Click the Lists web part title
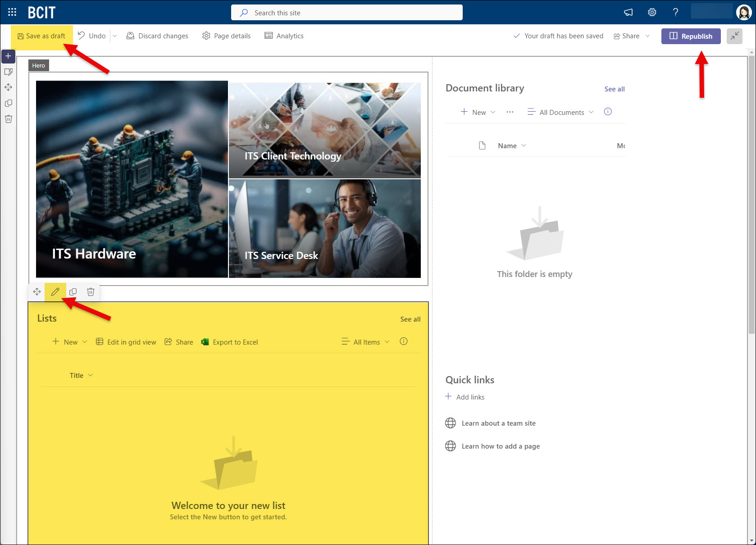Screen dimensions: 756x545 point(47,318)
